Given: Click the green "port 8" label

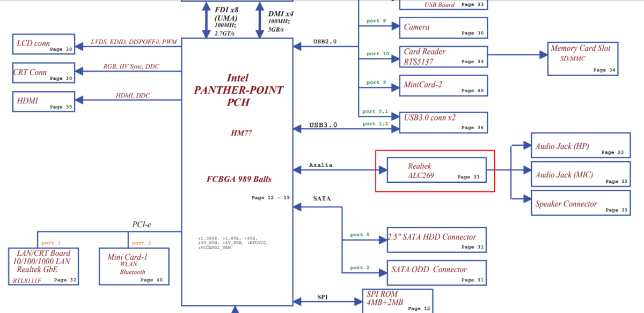Looking at the screenshot, I should [x=376, y=21].
